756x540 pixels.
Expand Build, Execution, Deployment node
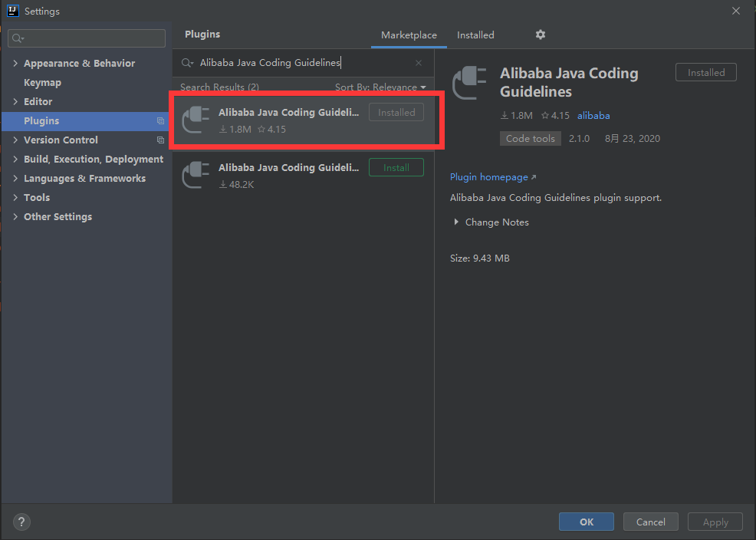click(x=15, y=159)
